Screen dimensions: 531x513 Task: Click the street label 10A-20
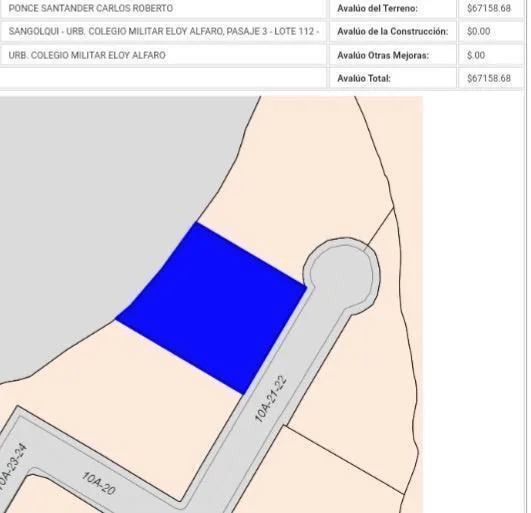point(99,484)
